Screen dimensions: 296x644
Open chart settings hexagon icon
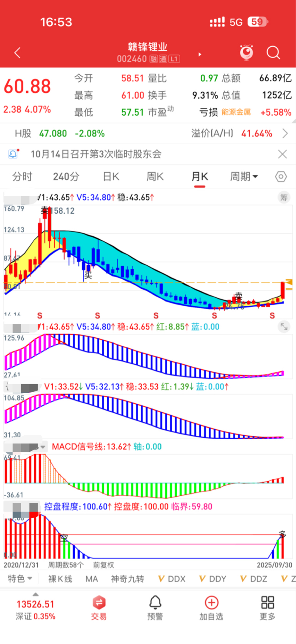point(281,177)
